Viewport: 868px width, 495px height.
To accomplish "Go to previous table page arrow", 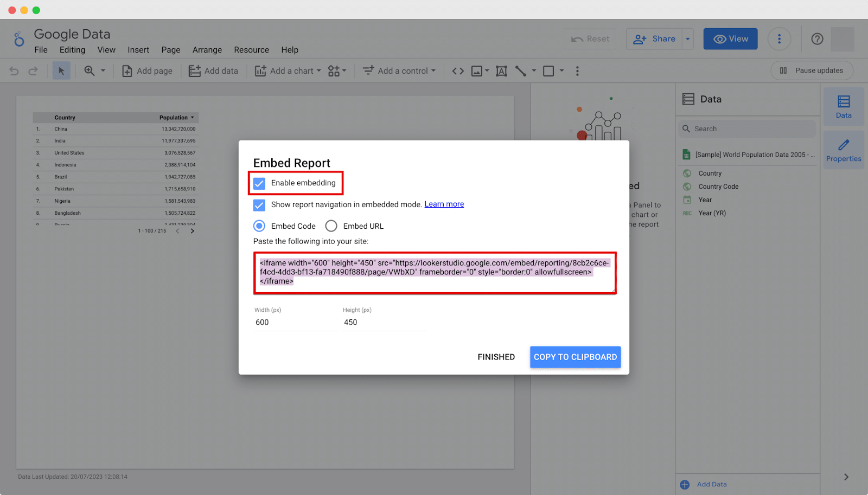I will pos(177,231).
